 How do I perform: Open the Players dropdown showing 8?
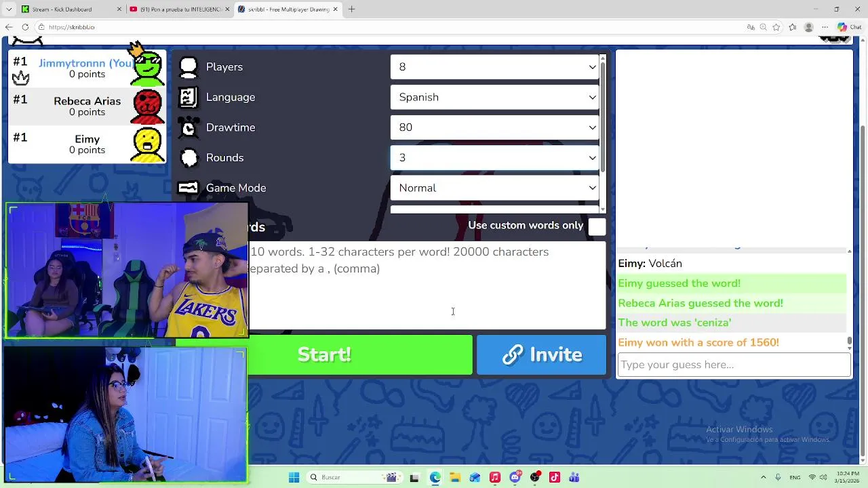tap(495, 67)
